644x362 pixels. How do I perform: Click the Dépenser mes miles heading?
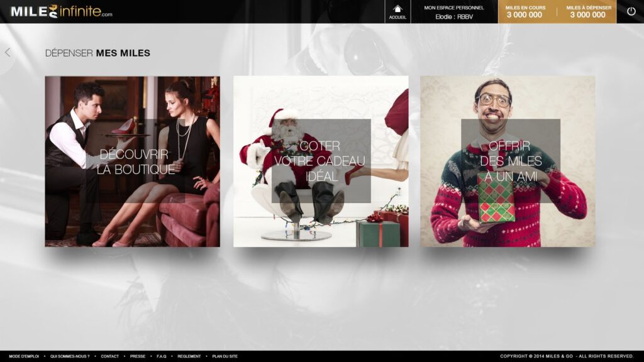tap(97, 53)
